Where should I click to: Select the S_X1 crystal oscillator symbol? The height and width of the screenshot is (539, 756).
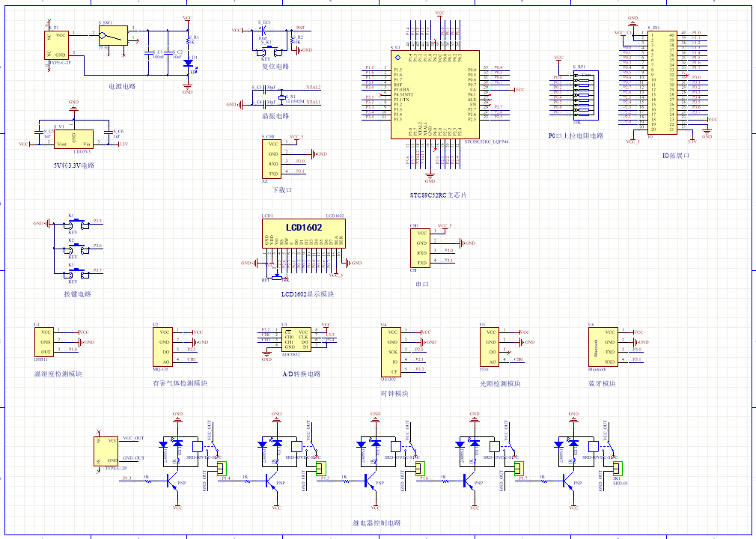tap(283, 97)
